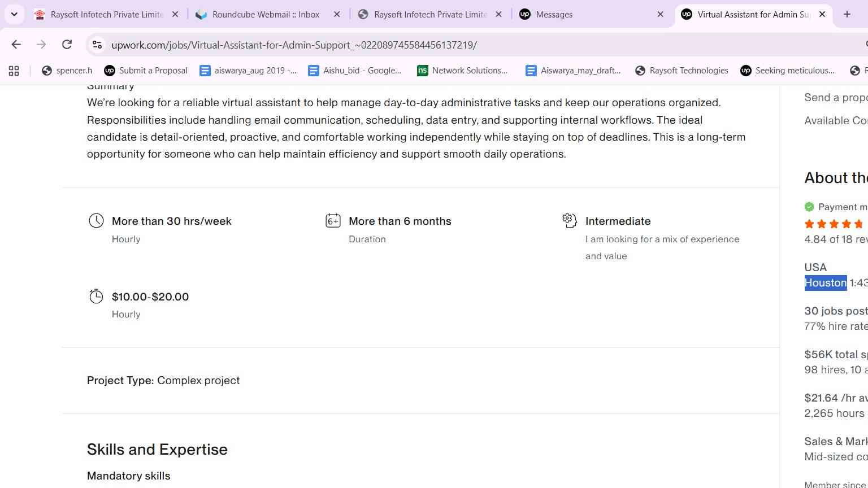
Task: Open the apps grid in bookmarks bar
Action: [14, 71]
